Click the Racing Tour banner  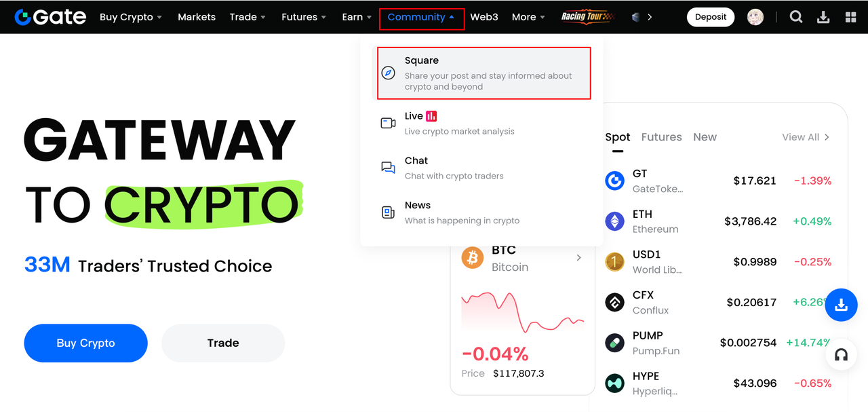pos(585,17)
